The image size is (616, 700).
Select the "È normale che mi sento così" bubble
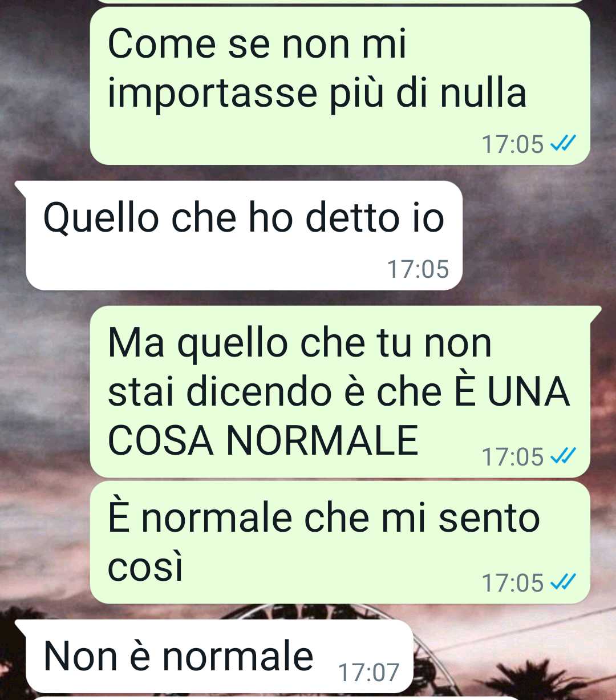point(340,542)
